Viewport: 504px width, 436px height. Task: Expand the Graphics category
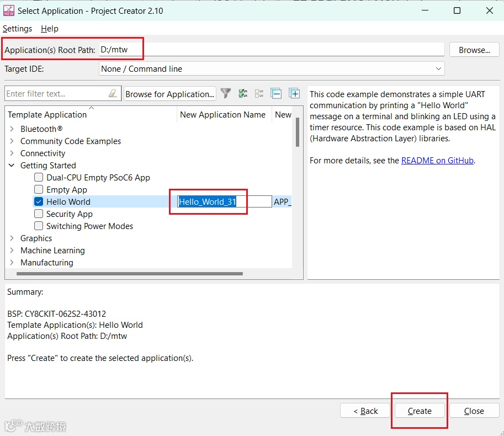pyautogui.click(x=12, y=238)
